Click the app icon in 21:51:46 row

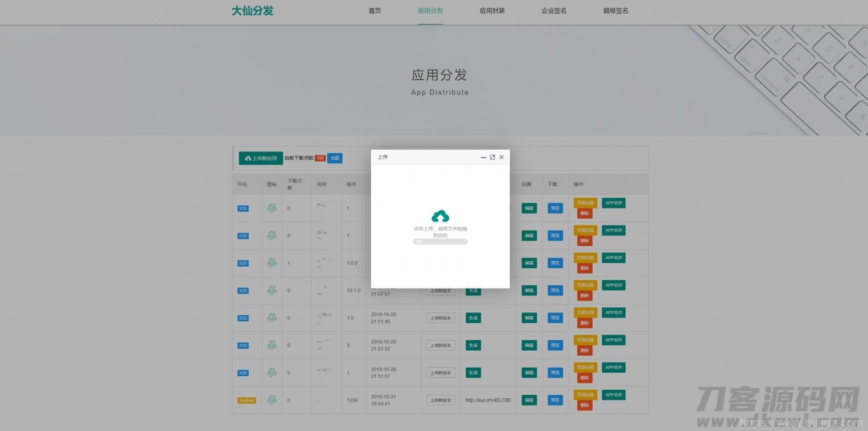point(272,317)
